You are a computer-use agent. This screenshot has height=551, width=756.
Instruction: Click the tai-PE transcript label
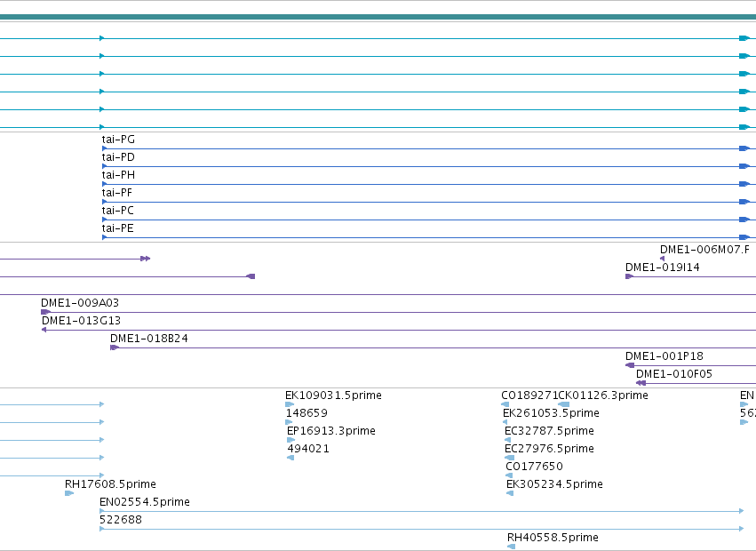[117, 228]
